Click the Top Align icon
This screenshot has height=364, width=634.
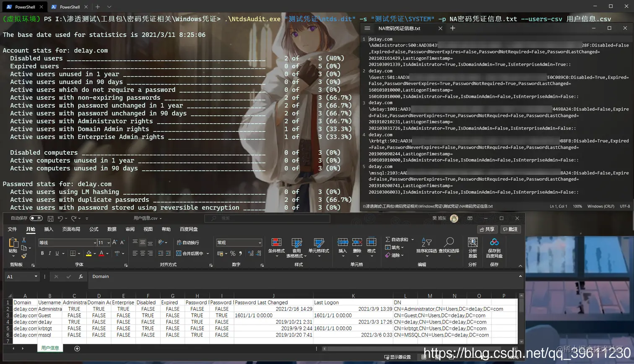(x=135, y=242)
